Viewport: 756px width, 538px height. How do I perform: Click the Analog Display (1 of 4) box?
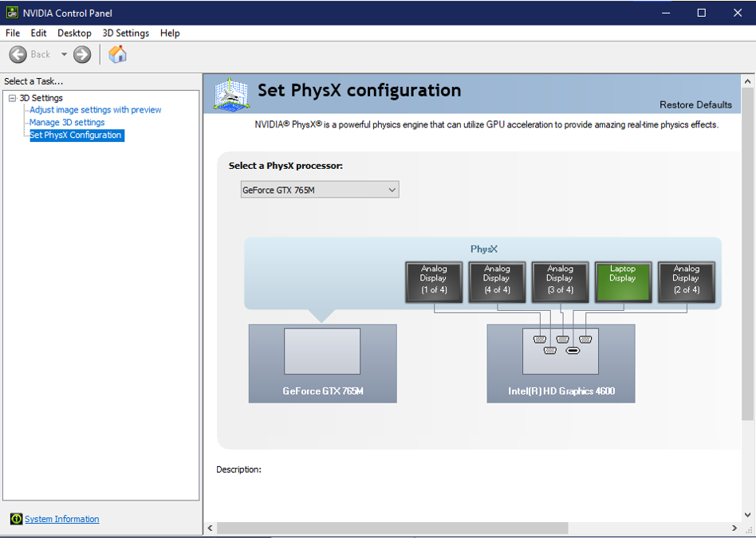pos(434,282)
